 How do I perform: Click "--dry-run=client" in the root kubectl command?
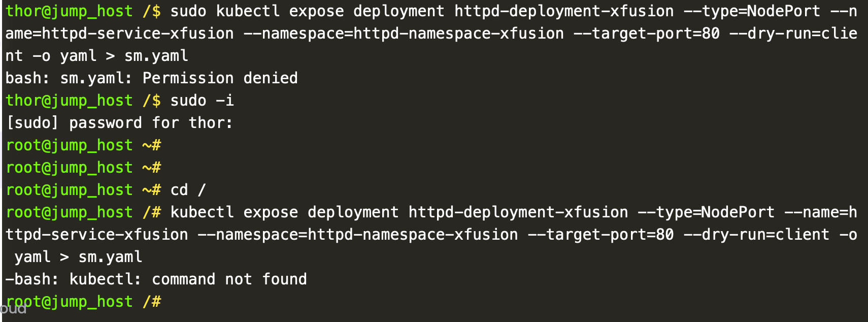[756, 235]
